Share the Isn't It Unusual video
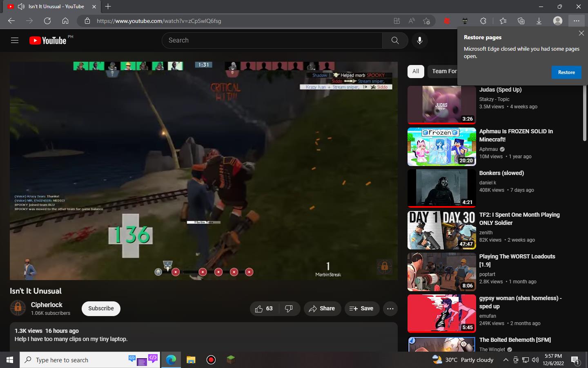The image size is (588, 368). coord(322,309)
